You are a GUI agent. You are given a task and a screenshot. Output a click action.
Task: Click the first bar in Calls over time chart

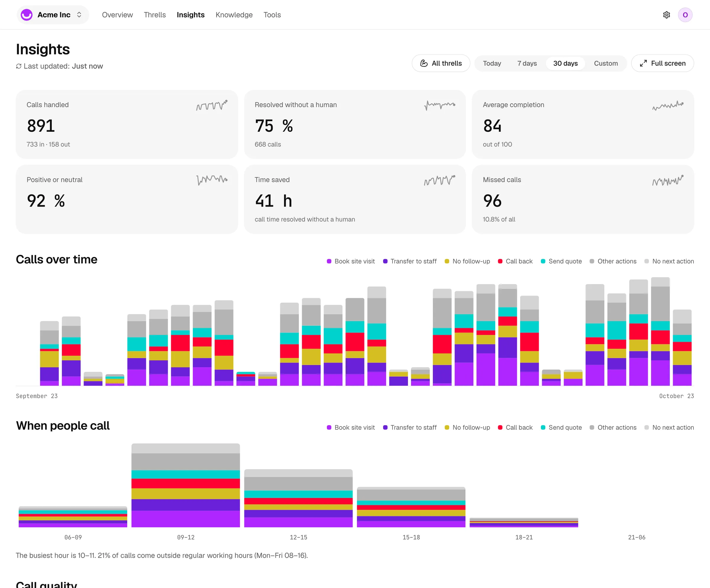pos(49,353)
